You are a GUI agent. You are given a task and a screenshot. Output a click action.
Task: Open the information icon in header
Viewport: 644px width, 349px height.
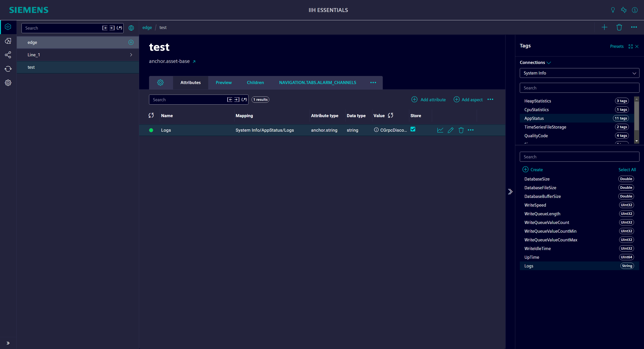pos(635,10)
